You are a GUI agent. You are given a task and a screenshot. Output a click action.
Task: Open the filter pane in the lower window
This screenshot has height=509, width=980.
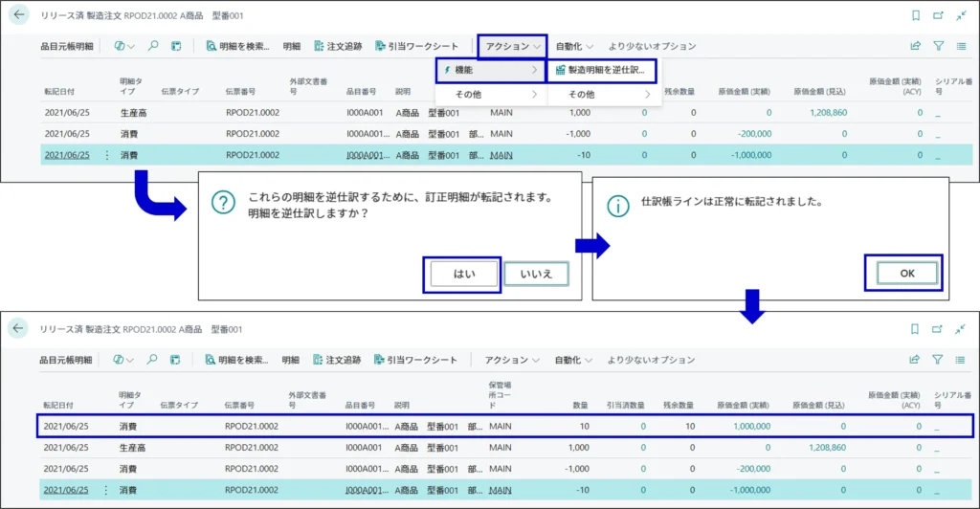coord(939,360)
